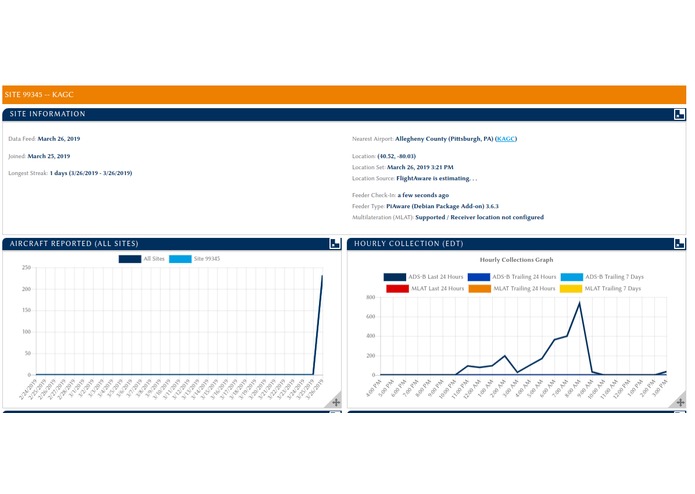Collapse the Aircraft Reported panel icon
Screen dimensions: 695x494
(335, 244)
